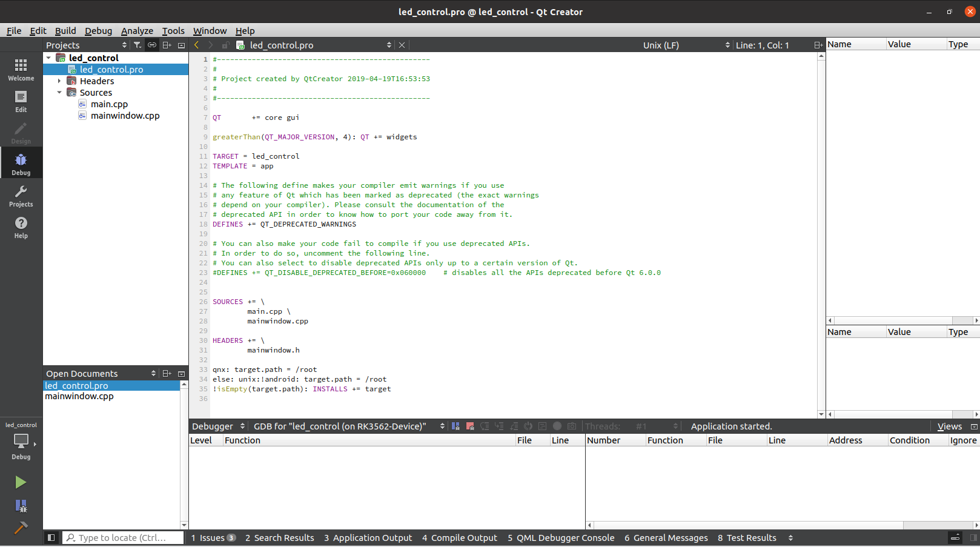Open the Analyze menu
Screen dimensions: 980x547
click(x=137, y=30)
